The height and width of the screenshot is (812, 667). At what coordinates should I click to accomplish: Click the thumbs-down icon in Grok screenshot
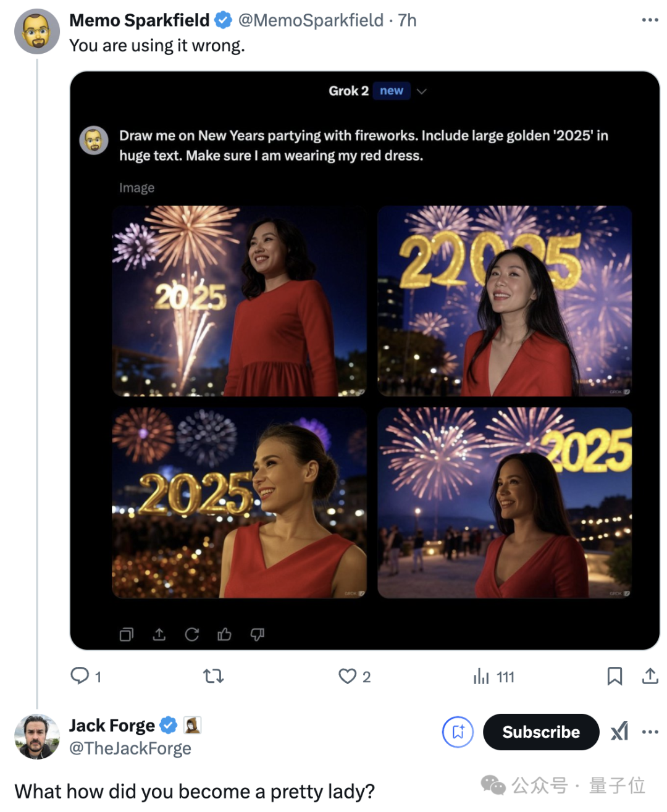258,634
